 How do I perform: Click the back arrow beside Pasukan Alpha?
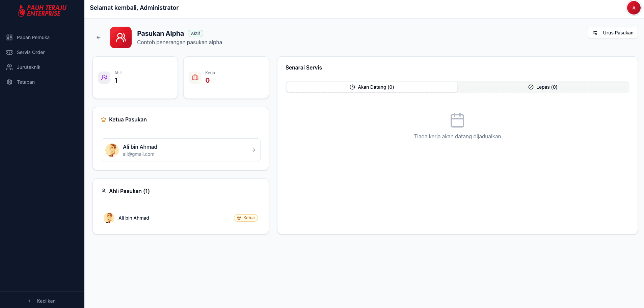(99, 37)
